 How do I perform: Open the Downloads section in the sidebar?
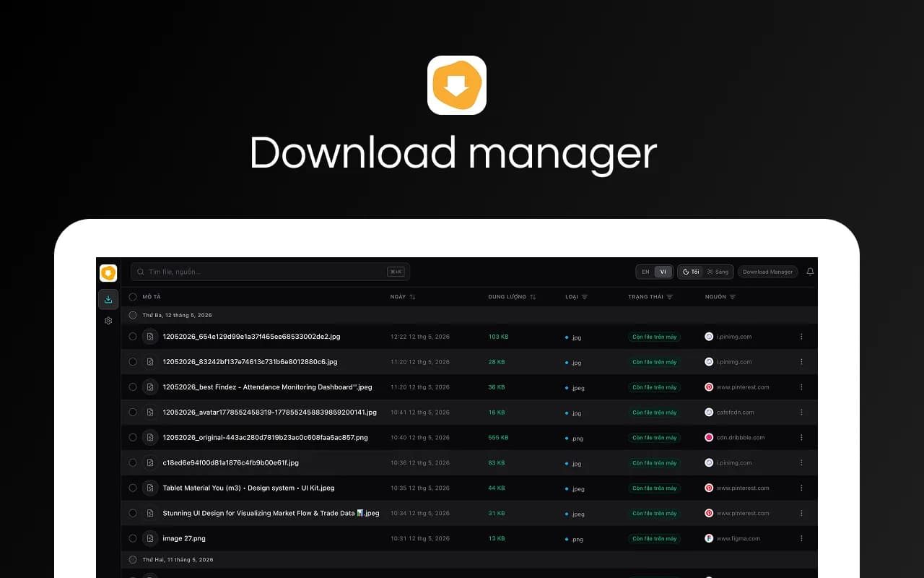(x=108, y=299)
